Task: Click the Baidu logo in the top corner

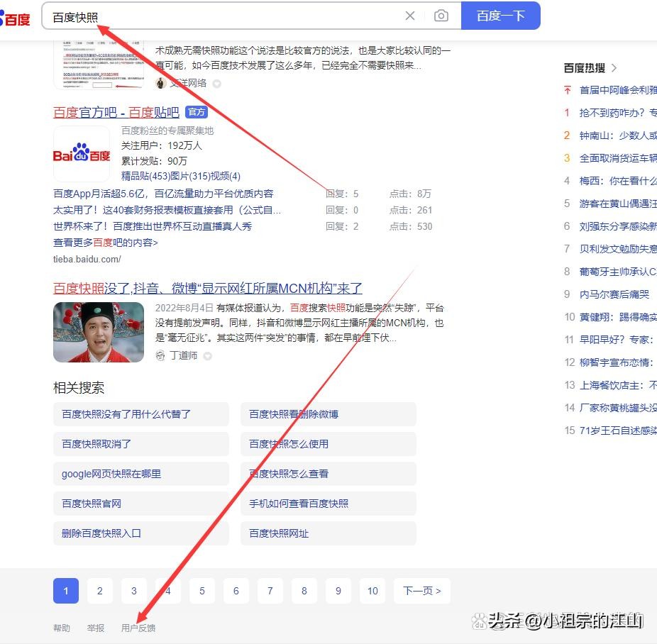Action: point(14,17)
